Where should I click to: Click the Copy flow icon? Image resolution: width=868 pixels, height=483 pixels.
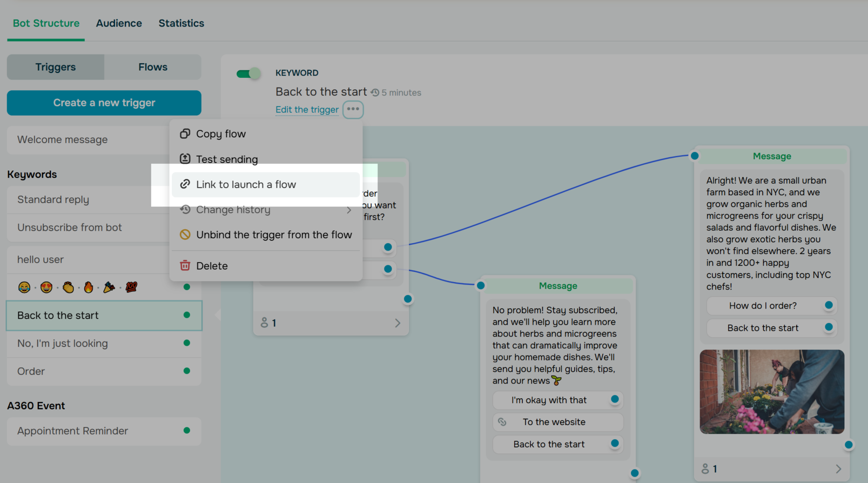pyautogui.click(x=185, y=133)
